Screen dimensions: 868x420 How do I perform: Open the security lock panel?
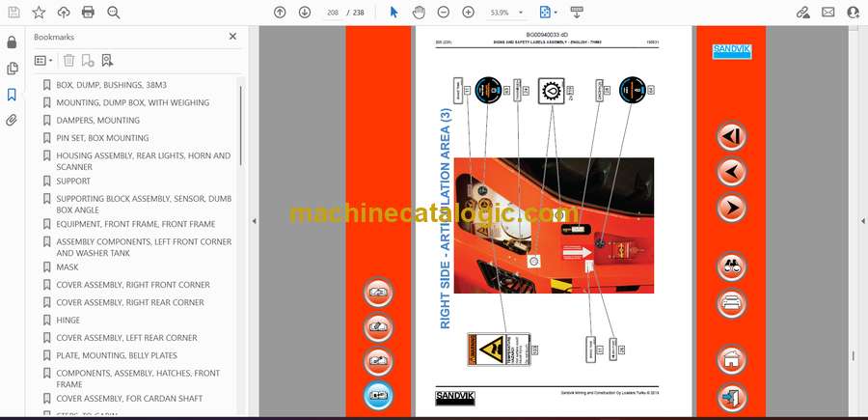(x=12, y=42)
